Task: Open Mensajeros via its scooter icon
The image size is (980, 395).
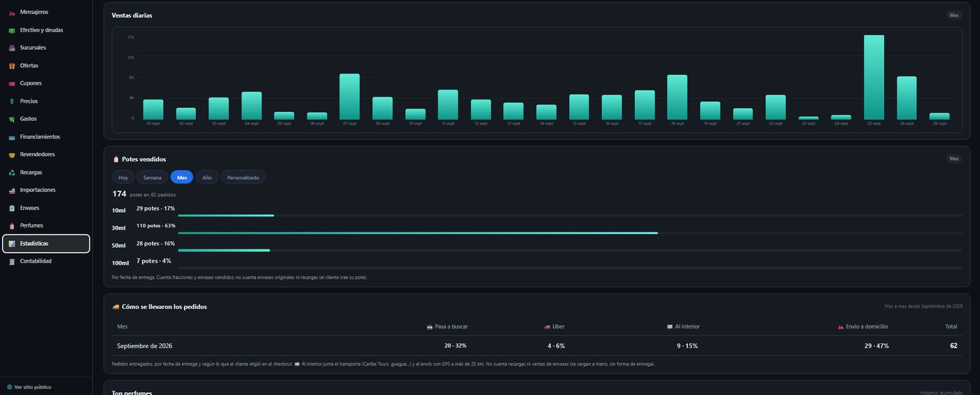Action: point(12,13)
